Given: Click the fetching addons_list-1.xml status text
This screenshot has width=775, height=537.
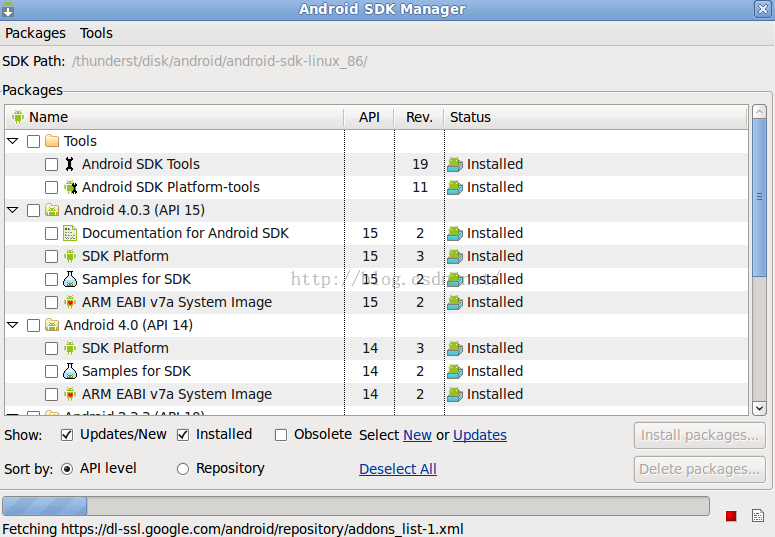Looking at the screenshot, I should click(x=233, y=529).
